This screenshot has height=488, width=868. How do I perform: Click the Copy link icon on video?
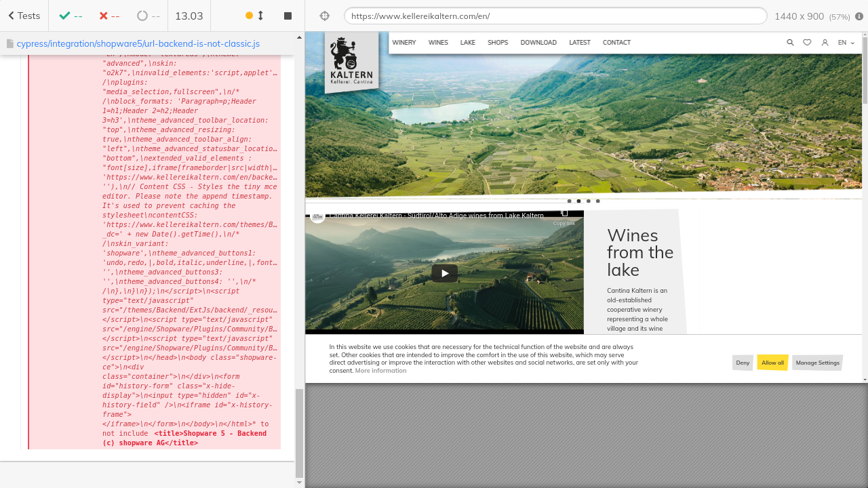click(564, 215)
